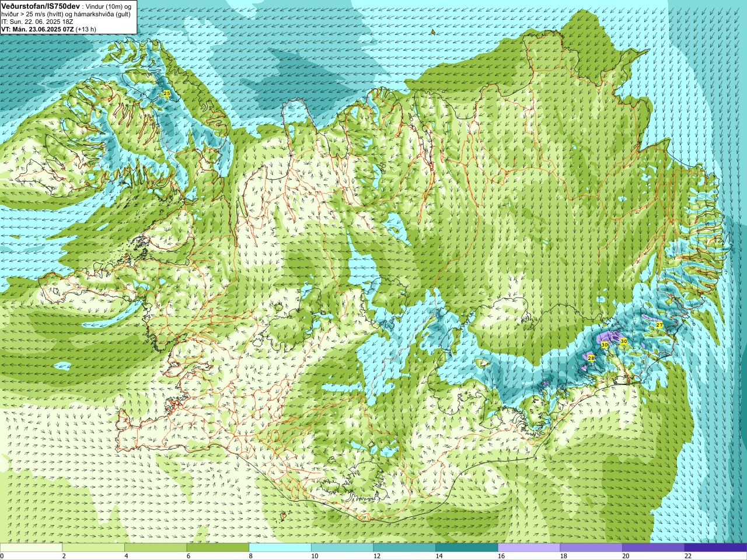Image resolution: width=747 pixels, height=560 pixels.
Task: Click the '18' label on the color scale
Action: tap(564, 556)
